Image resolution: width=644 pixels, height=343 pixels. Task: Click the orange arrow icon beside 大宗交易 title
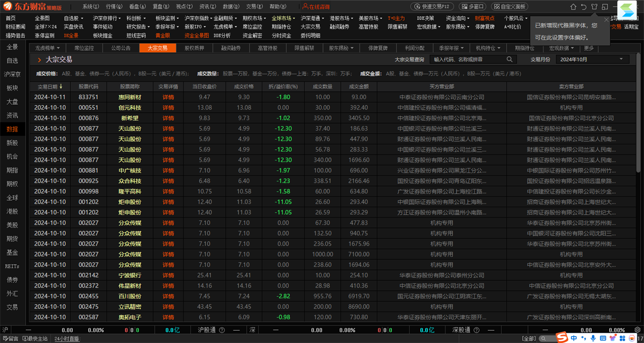pyautogui.click(x=39, y=60)
